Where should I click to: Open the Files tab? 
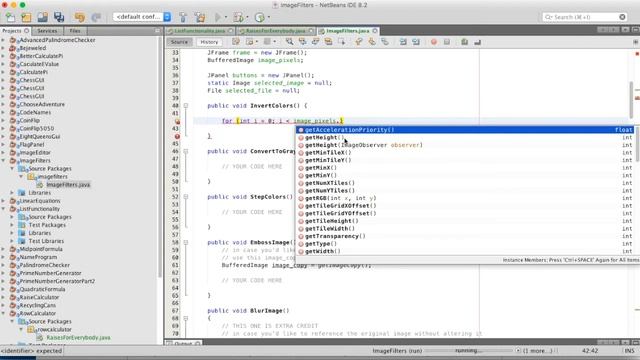pyautogui.click(x=75, y=31)
